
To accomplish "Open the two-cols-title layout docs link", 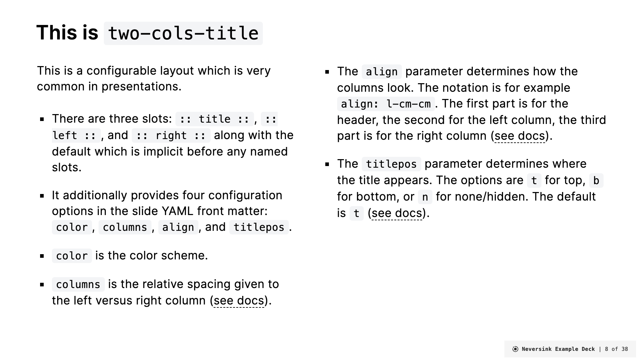I will coord(239,301).
